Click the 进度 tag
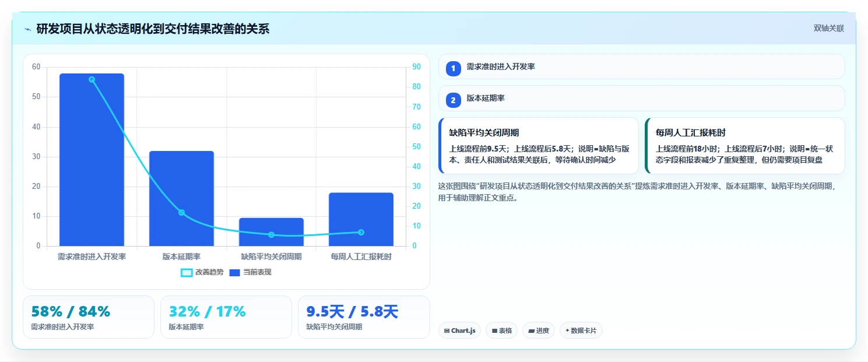 pyautogui.click(x=539, y=331)
